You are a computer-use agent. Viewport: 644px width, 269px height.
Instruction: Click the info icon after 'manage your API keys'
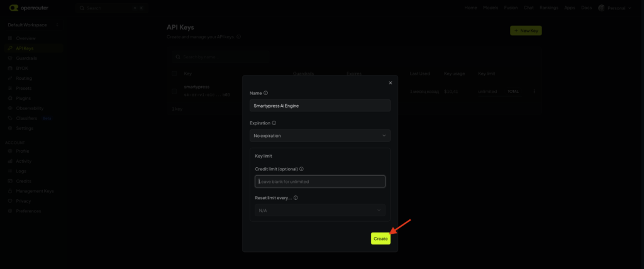tap(238, 36)
